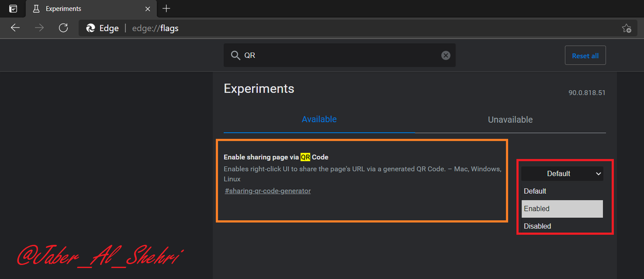Click the forward navigation arrow
The image size is (644, 279).
pos(39,28)
